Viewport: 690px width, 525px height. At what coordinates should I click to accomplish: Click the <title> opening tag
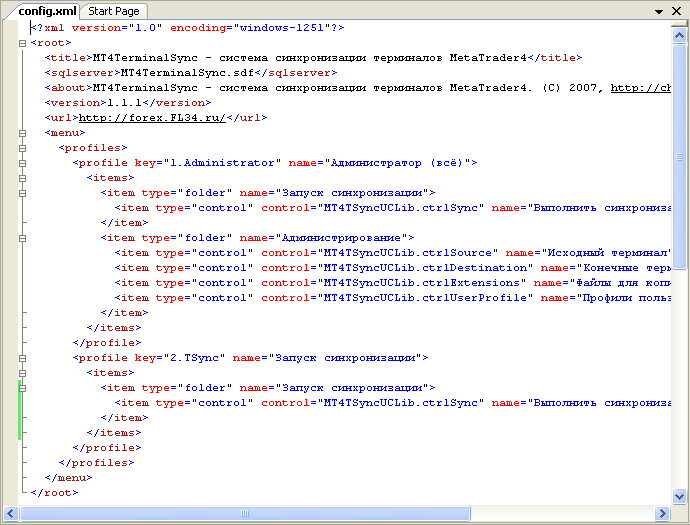click(x=68, y=58)
